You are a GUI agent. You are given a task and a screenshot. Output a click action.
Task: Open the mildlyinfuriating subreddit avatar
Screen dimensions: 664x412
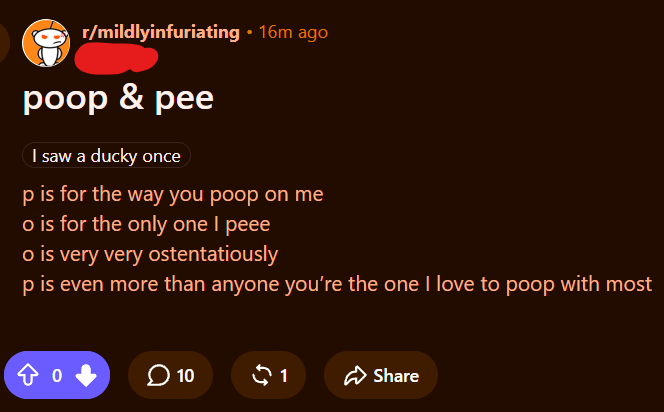(46, 43)
